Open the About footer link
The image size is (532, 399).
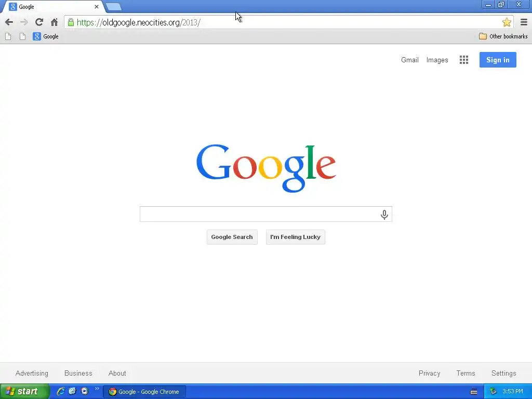click(117, 373)
